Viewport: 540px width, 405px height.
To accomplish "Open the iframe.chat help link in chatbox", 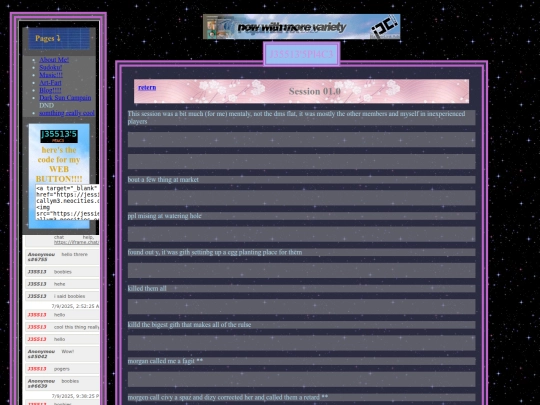I will 76,242.
